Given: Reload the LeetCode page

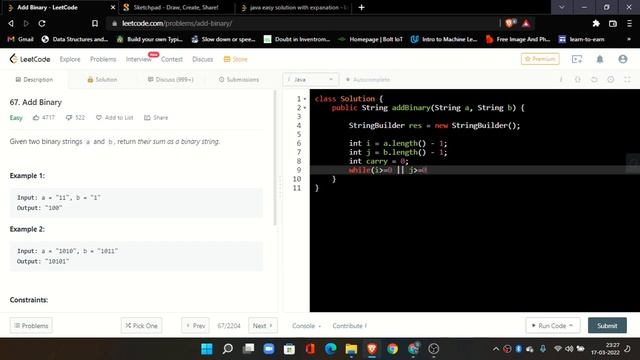Looking at the screenshot, I should pyautogui.click(x=42, y=24).
